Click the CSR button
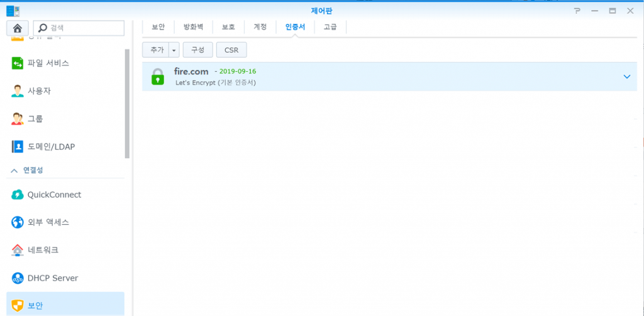 click(x=231, y=50)
